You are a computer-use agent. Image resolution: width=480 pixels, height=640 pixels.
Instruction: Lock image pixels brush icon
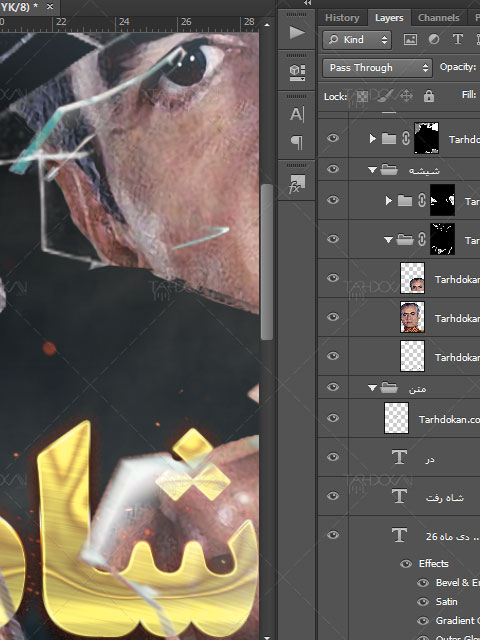(383, 96)
